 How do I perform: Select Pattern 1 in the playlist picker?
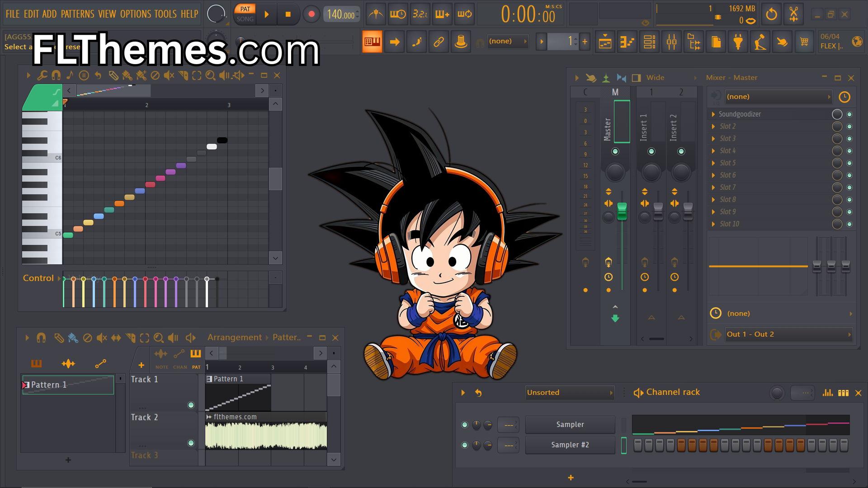(x=68, y=385)
